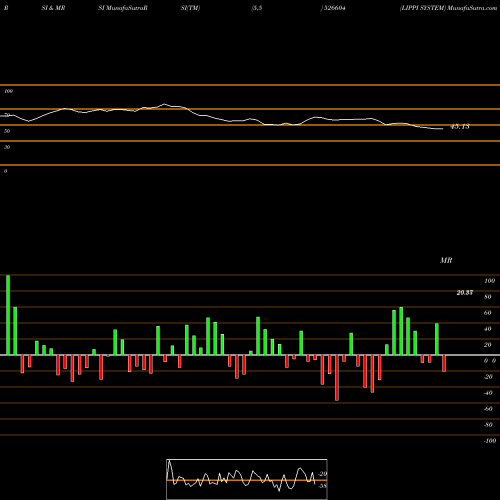The image size is (500, 500).
Task: Click the 'SI MunafaSutraR' header text
Action: pyautogui.click(x=123, y=8)
